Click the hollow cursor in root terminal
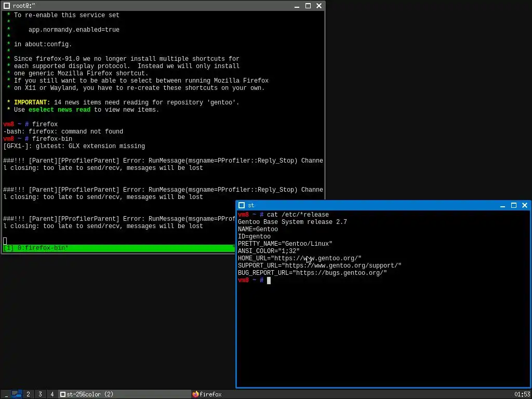The width and height of the screenshot is (532, 399). (5, 241)
